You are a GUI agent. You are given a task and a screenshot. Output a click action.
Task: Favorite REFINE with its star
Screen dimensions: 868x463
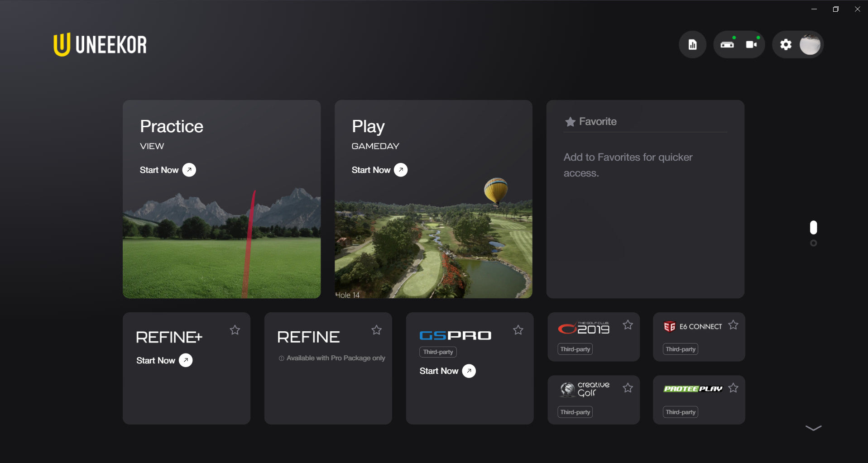[376, 330]
